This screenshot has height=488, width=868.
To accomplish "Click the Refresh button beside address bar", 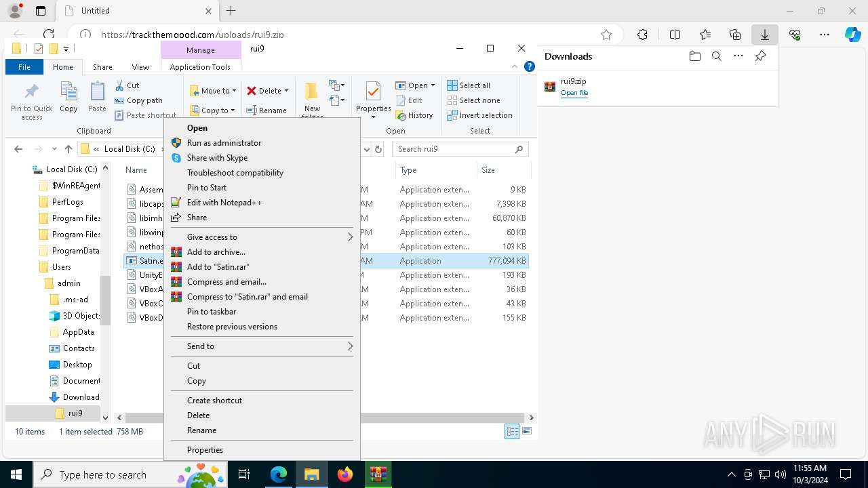I will [378, 149].
